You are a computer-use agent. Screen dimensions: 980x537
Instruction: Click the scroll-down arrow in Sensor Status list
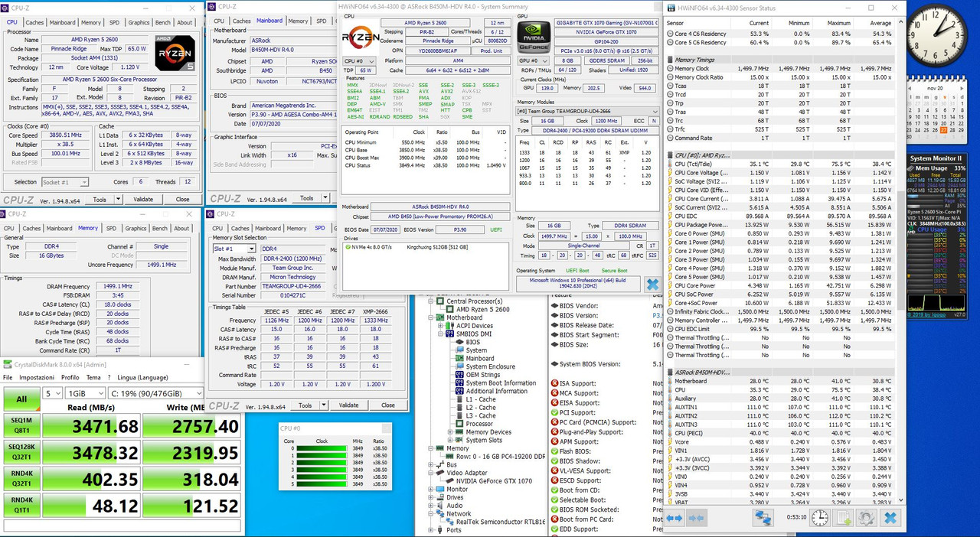[x=900, y=500]
